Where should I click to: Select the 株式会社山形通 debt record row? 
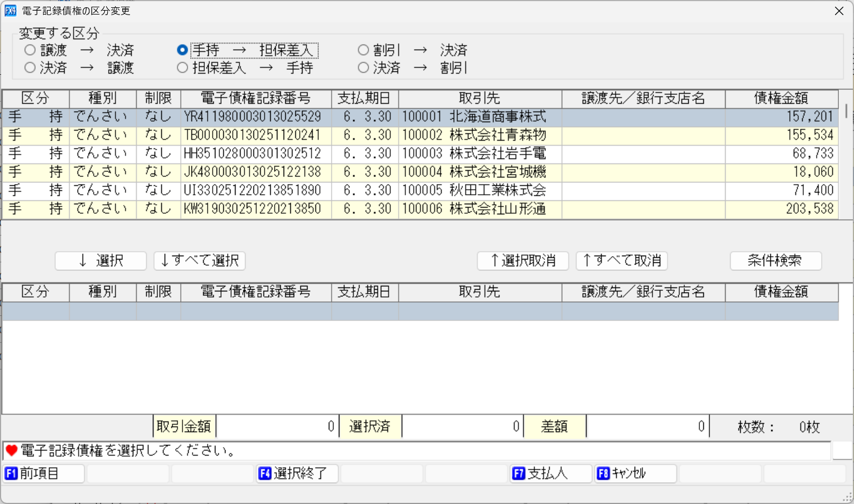(x=391, y=209)
